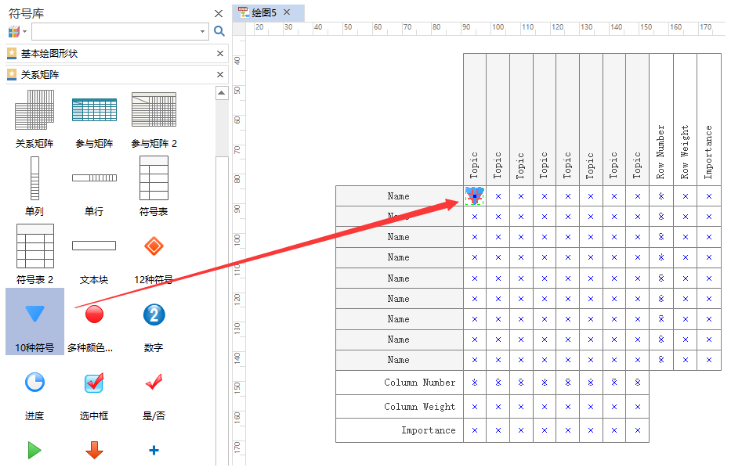Select the last Name row header

pos(399,360)
